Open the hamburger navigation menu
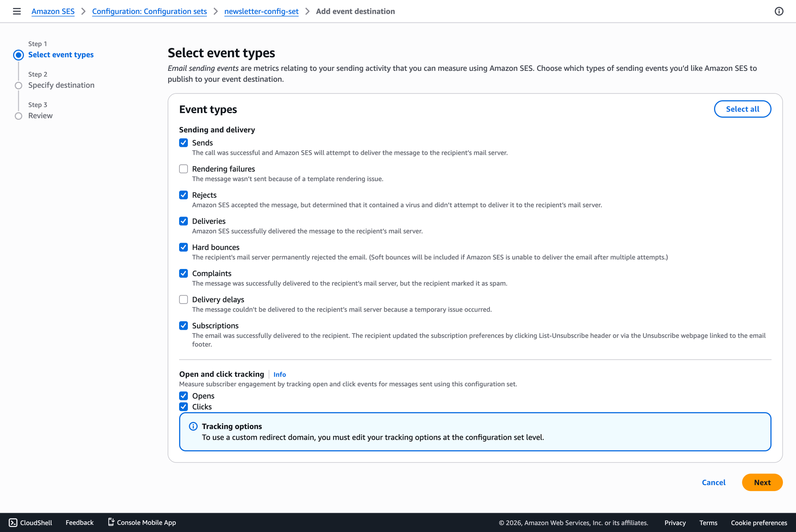This screenshot has width=796, height=532. [17, 11]
